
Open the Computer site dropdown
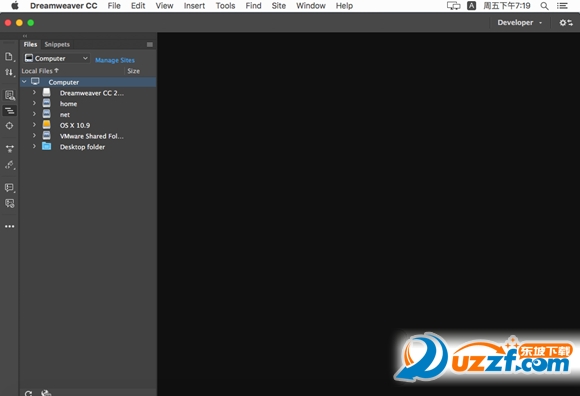pyautogui.click(x=57, y=58)
